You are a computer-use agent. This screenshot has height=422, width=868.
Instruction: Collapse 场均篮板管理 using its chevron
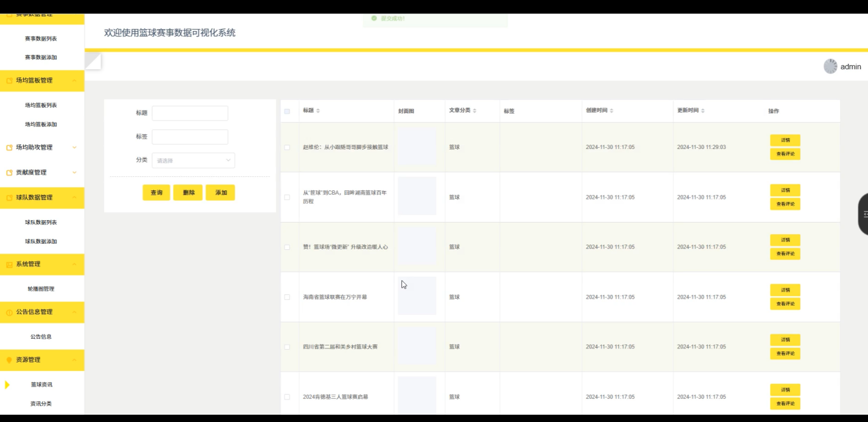(x=74, y=80)
